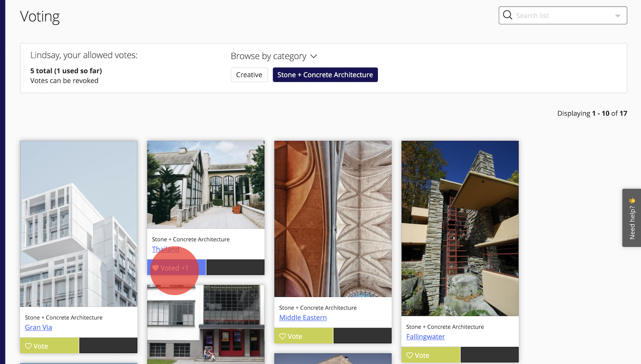Viewport: 641px width, 364px height.
Task: Open the Thailand entry link
Action: (x=165, y=249)
